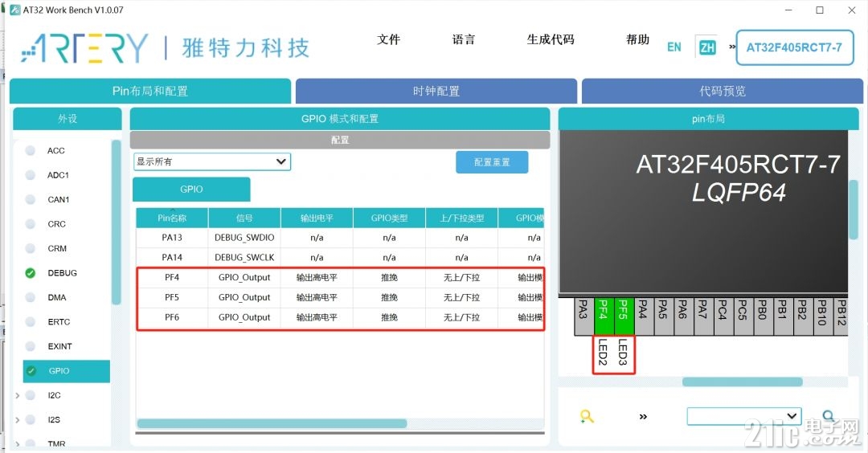
Task: Click the 外设 panel header
Action: [x=67, y=119]
